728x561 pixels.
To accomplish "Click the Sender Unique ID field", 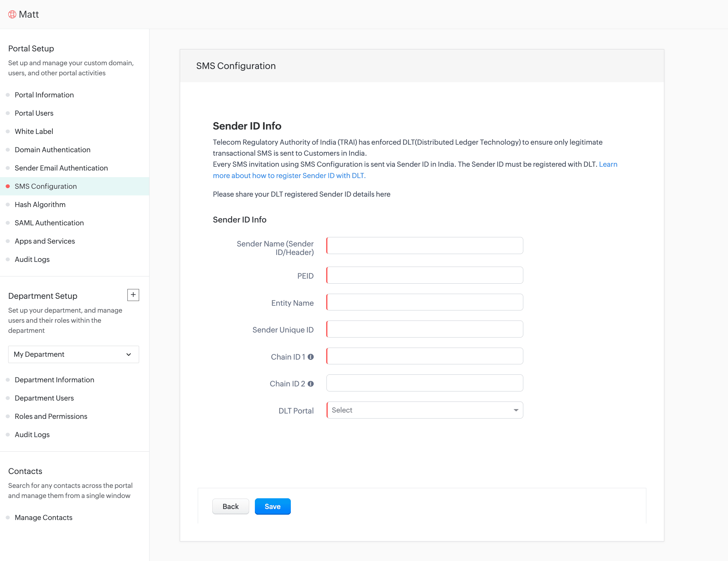I will 424,329.
